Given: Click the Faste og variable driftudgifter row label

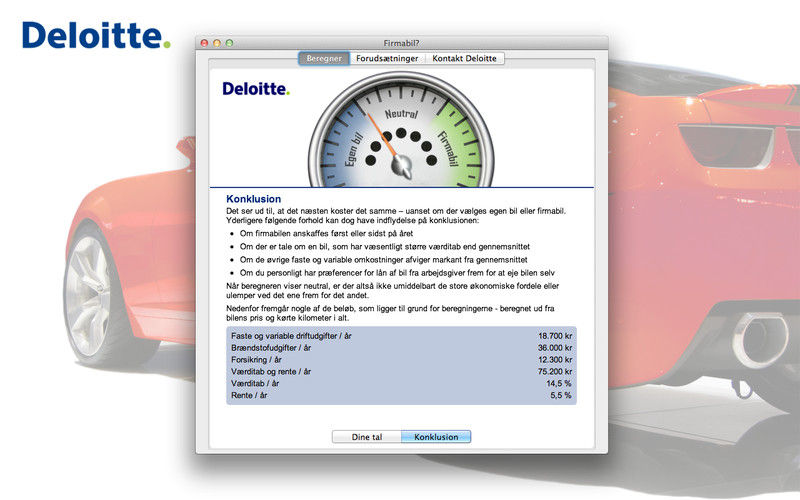Looking at the screenshot, I should click(291, 336).
